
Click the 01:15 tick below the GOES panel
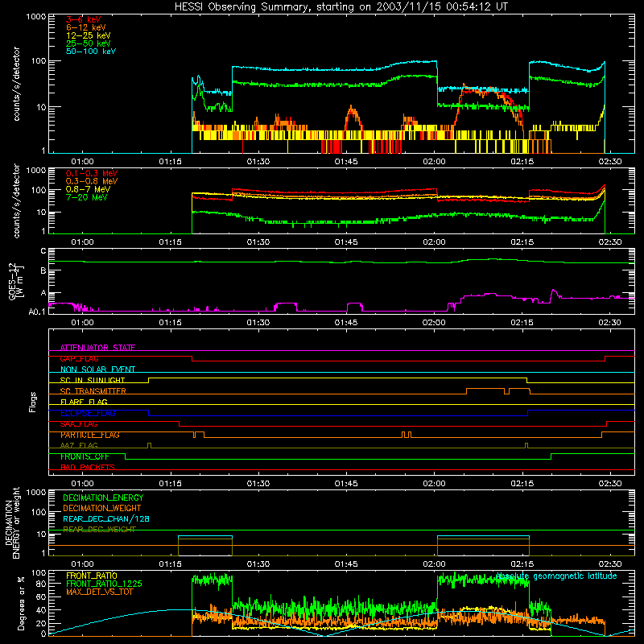170,323
